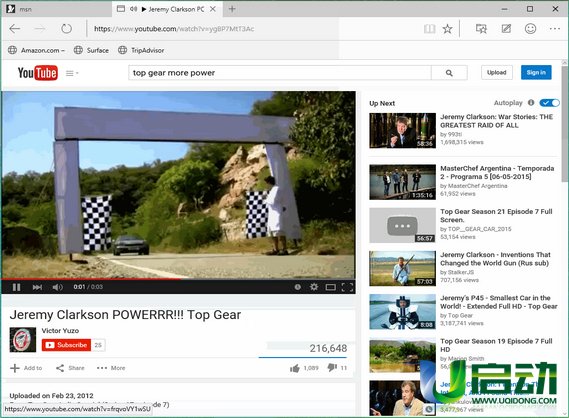Close the Jeremy Clarkson tab
Image resolution: width=569 pixels, height=418 pixels.
click(213, 9)
